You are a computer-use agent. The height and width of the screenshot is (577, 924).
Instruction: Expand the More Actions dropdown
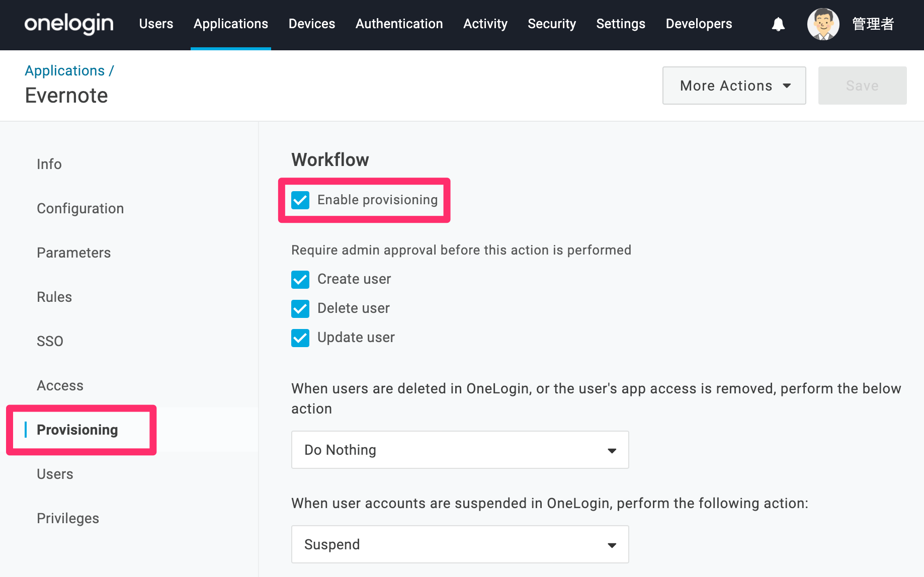734,86
